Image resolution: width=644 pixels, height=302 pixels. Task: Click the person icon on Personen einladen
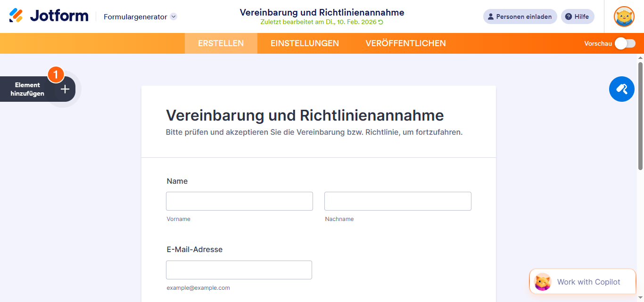tap(491, 16)
